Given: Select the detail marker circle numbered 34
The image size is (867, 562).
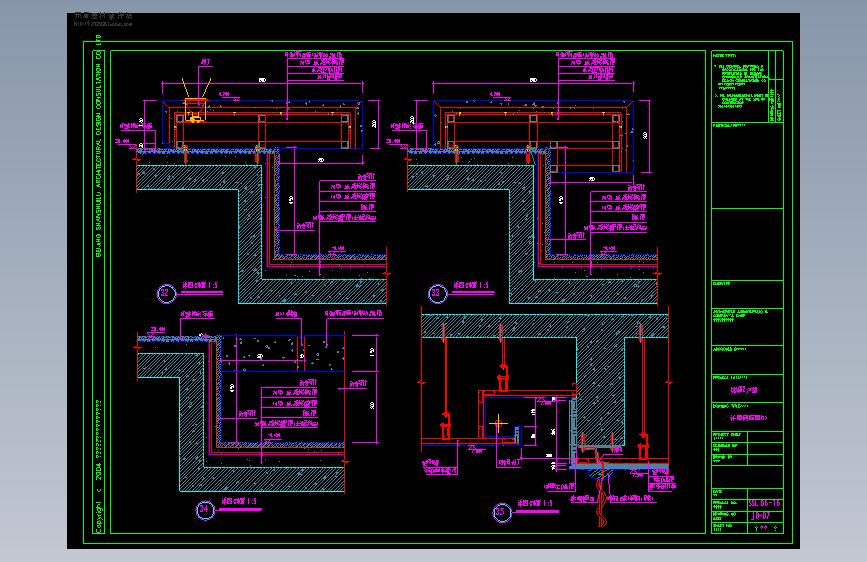Looking at the screenshot, I should (x=205, y=509).
